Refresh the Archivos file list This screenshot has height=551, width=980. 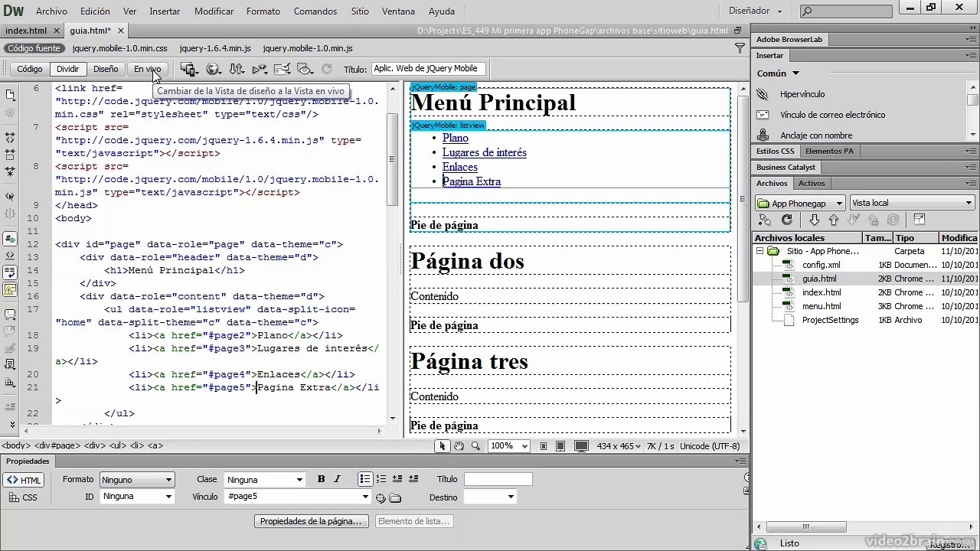(786, 220)
